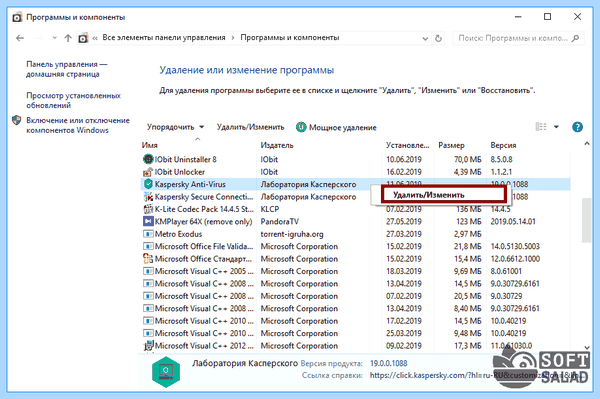Click the K-Lite Codec Pack icon
600x399 pixels.
click(148, 209)
